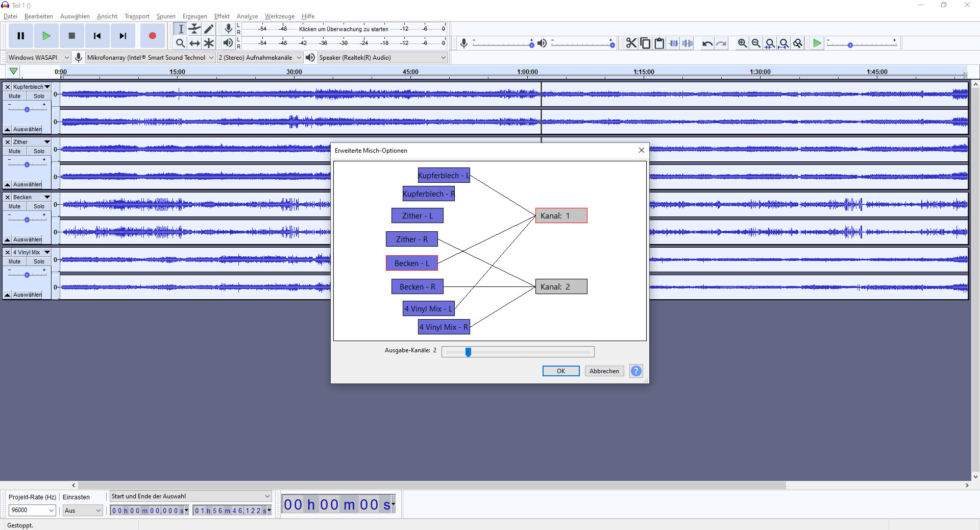Confirm mixer settings with OK
980x530 pixels.
pos(560,371)
